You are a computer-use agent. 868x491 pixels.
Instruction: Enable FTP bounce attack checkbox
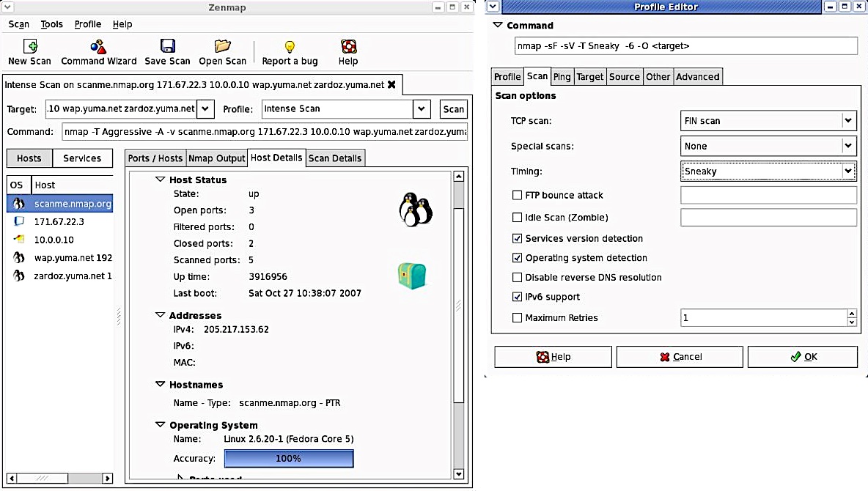click(x=517, y=196)
